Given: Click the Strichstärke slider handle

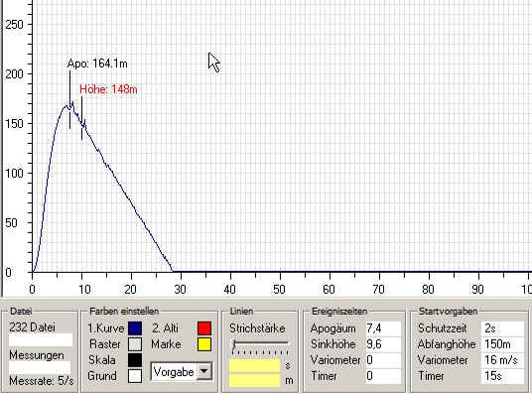Looking at the screenshot, I should pos(234,344).
